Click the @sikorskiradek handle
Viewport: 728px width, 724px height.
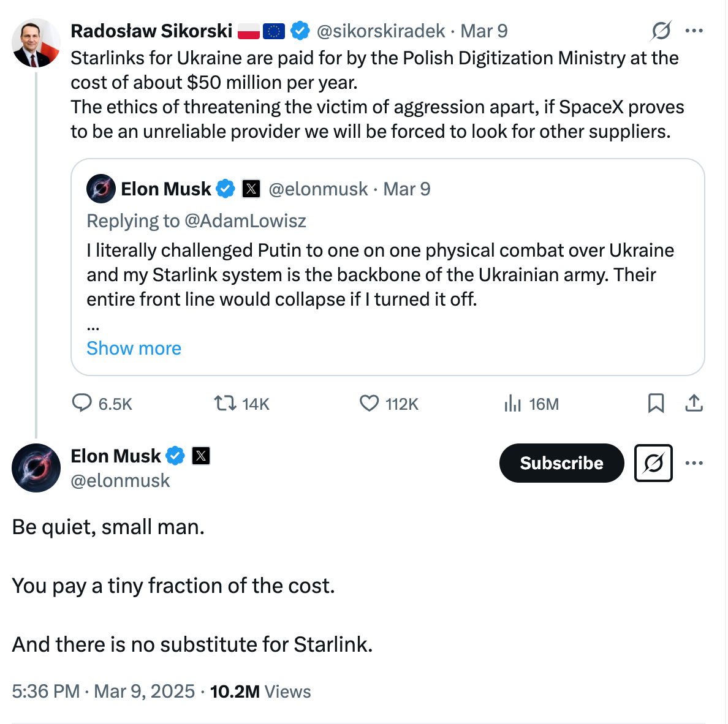(381, 31)
